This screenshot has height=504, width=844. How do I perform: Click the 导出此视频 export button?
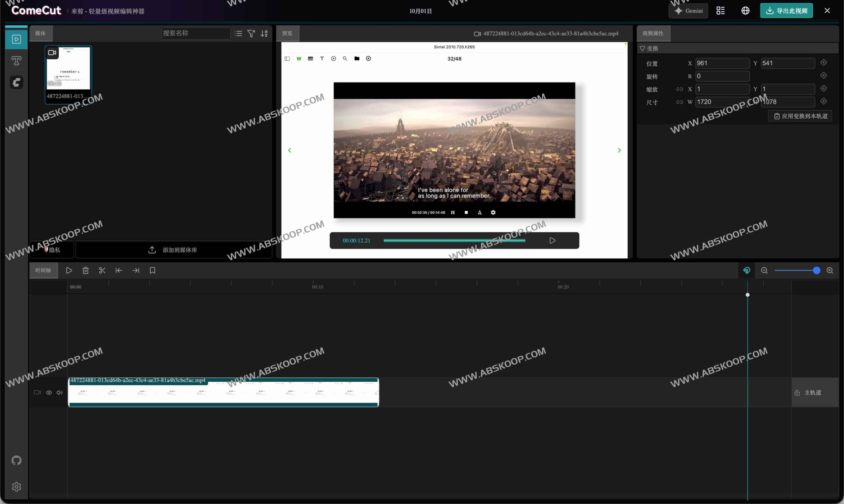click(x=786, y=11)
